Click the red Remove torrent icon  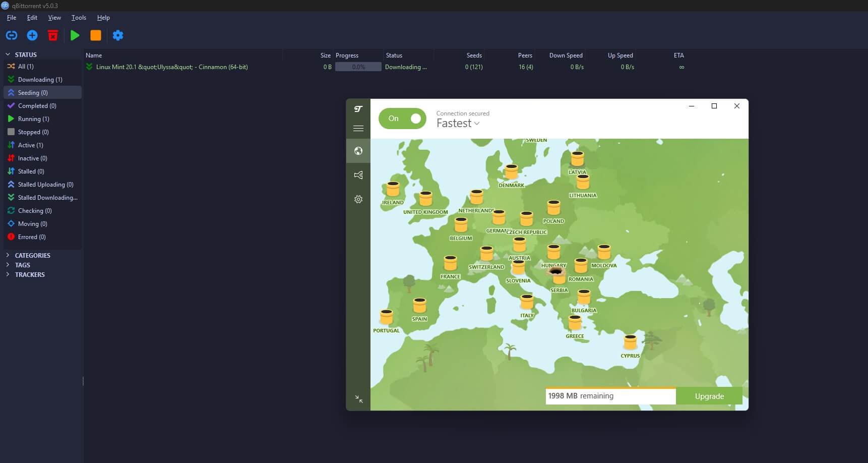53,35
